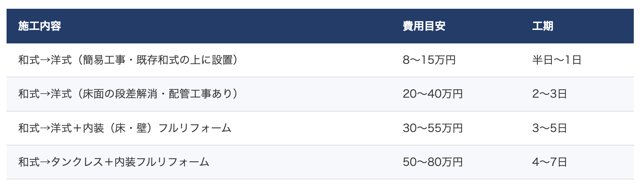Select the 簡易工事・既存和式の上に設置 cell
Screen dimensions: 644x186
(x=128, y=60)
